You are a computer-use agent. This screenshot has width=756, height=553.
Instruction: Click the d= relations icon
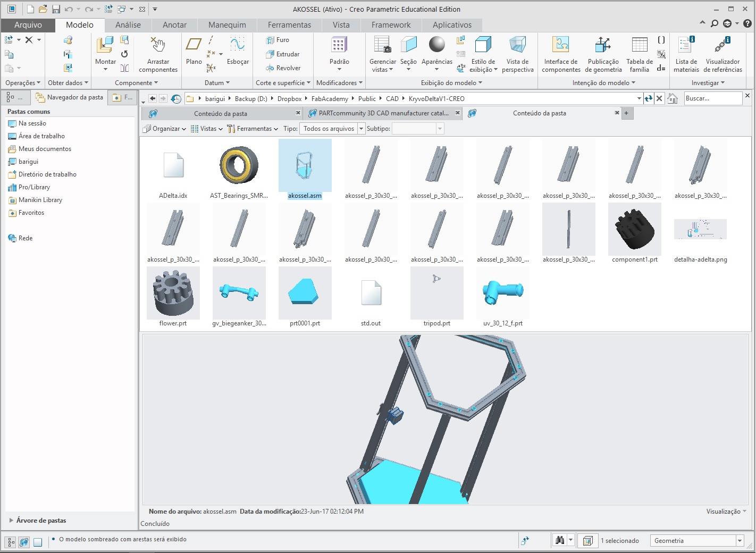(x=661, y=68)
